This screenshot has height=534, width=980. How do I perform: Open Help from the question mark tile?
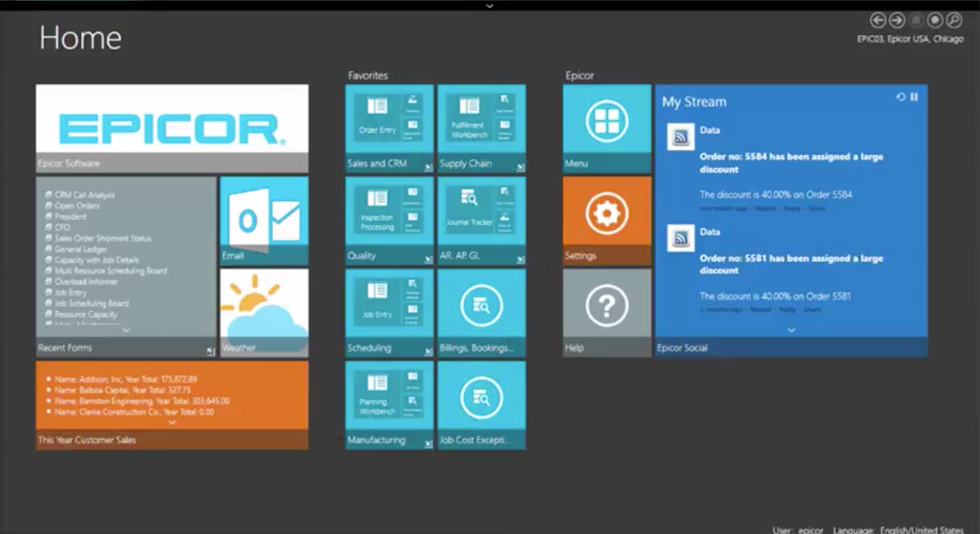[606, 305]
